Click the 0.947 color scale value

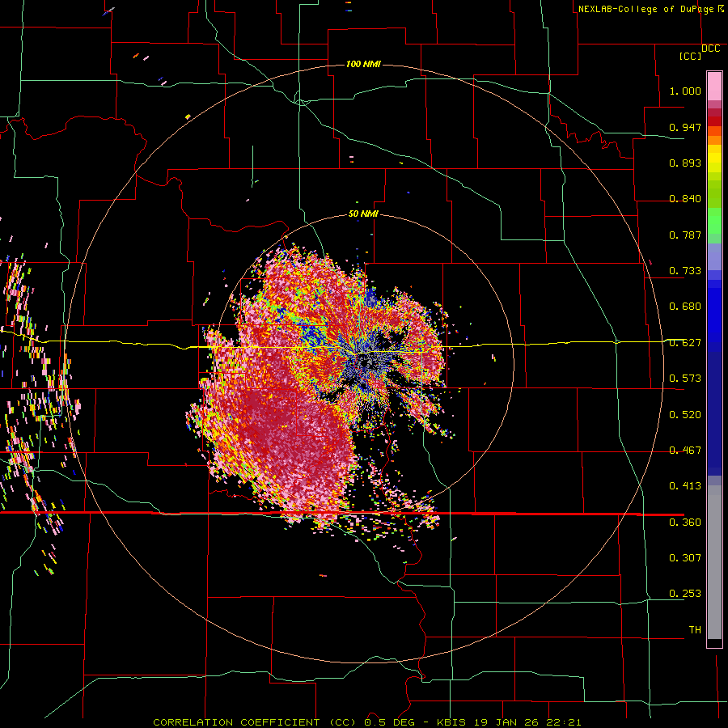(685, 127)
